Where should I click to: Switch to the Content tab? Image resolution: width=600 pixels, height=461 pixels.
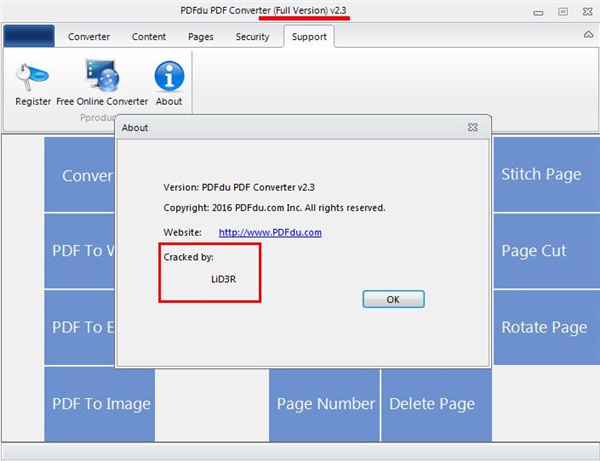pos(149,37)
